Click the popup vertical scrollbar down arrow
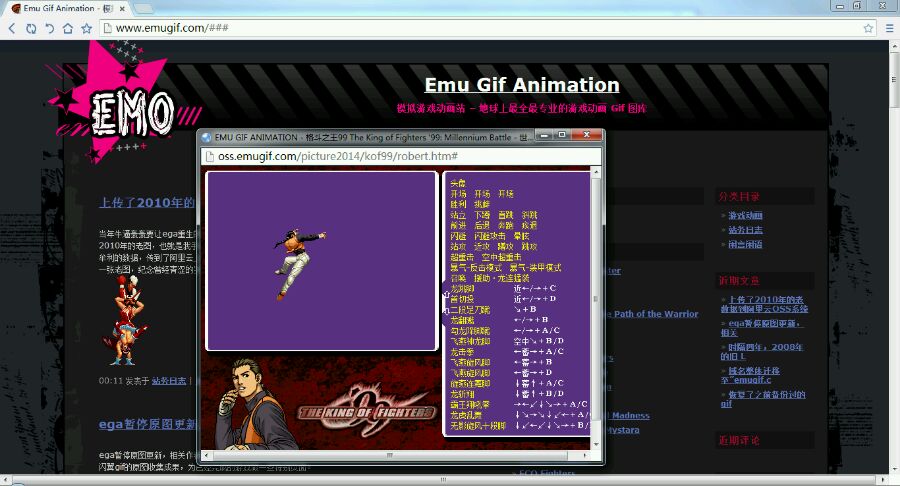 click(596, 445)
